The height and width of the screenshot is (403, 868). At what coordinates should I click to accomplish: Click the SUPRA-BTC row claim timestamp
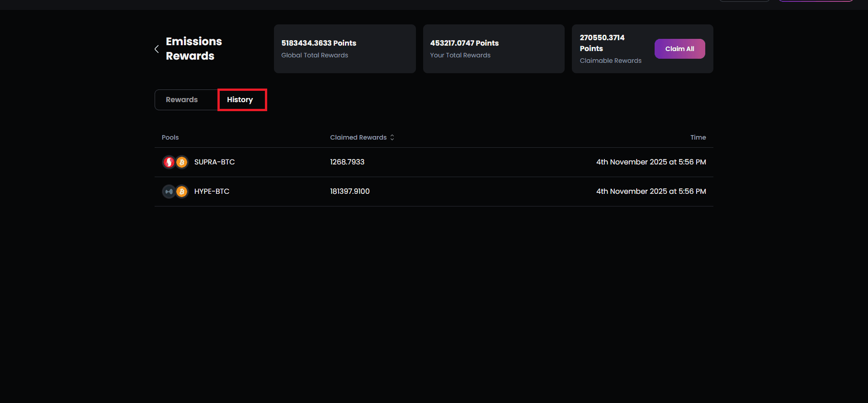coord(651,162)
